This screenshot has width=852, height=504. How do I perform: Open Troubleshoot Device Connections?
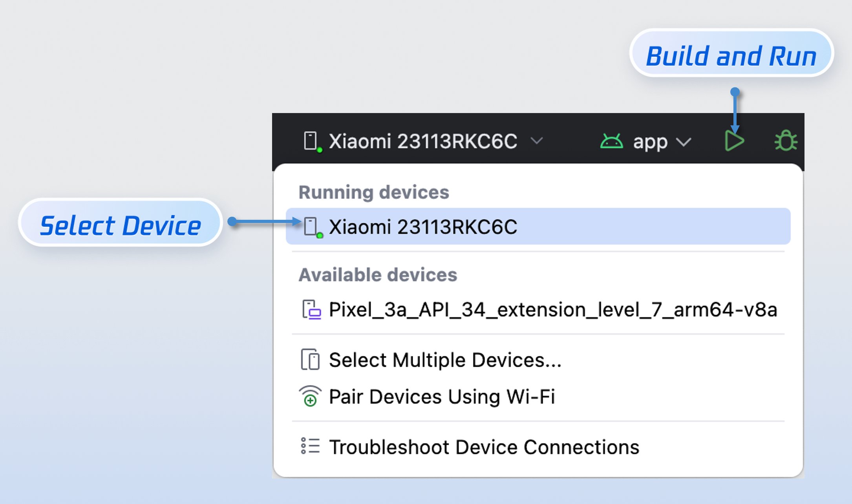click(x=484, y=447)
